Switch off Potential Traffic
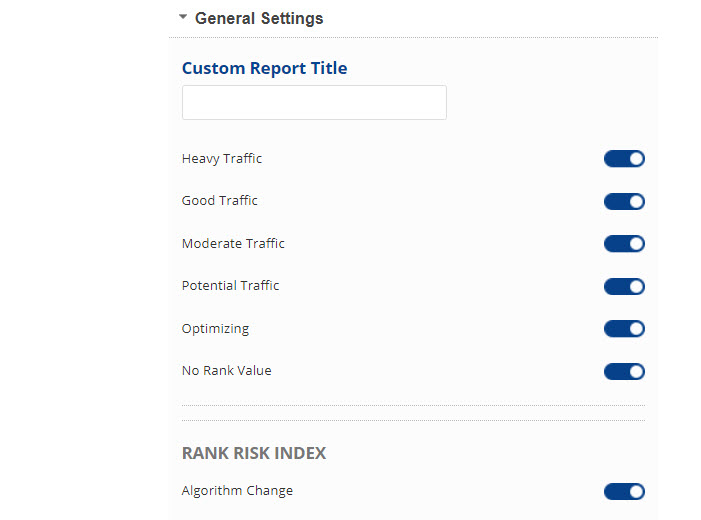The image size is (701, 520). pyautogui.click(x=624, y=287)
